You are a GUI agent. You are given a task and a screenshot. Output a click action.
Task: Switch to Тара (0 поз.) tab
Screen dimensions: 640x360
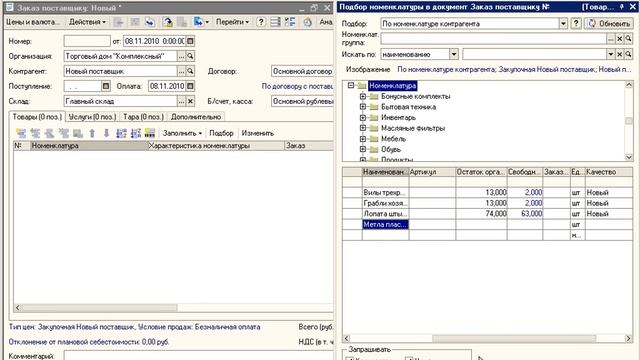[143, 117]
